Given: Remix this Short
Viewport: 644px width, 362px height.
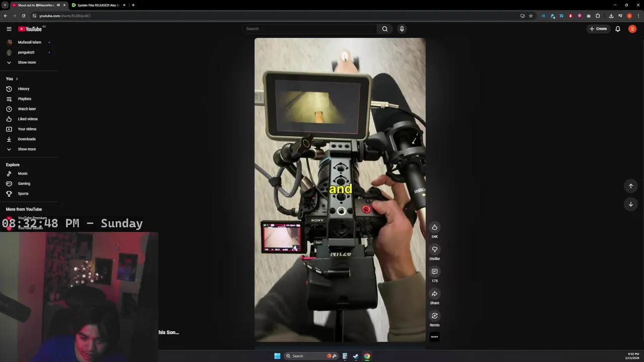Looking at the screenshot, I should click(x=435, y=316).
